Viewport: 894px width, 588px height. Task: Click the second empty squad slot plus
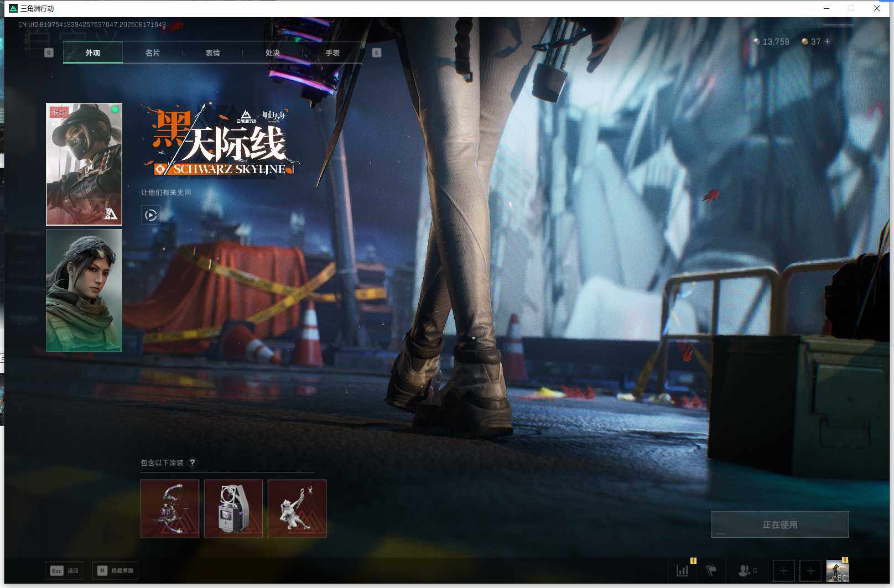(810, 570)
